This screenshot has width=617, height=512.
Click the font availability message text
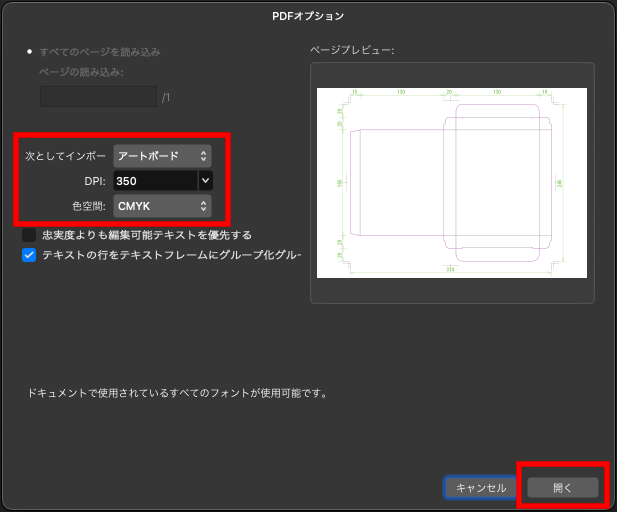click(177, 393)
